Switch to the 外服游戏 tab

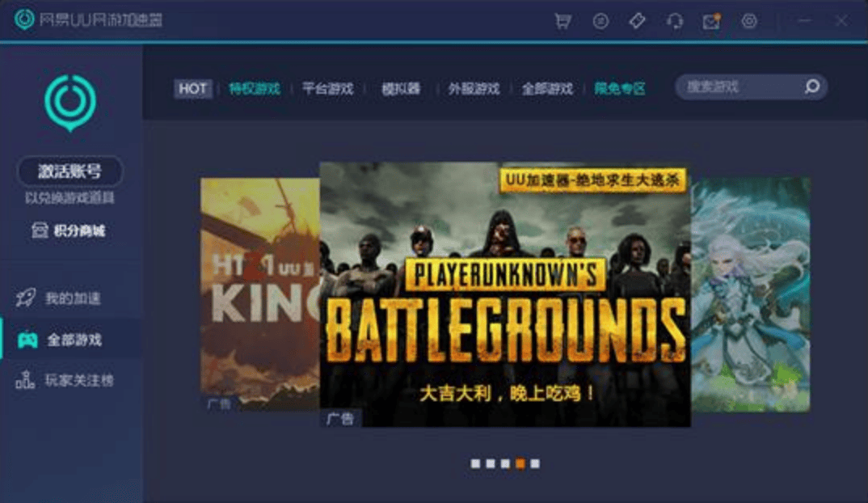[x=474, y=89]
